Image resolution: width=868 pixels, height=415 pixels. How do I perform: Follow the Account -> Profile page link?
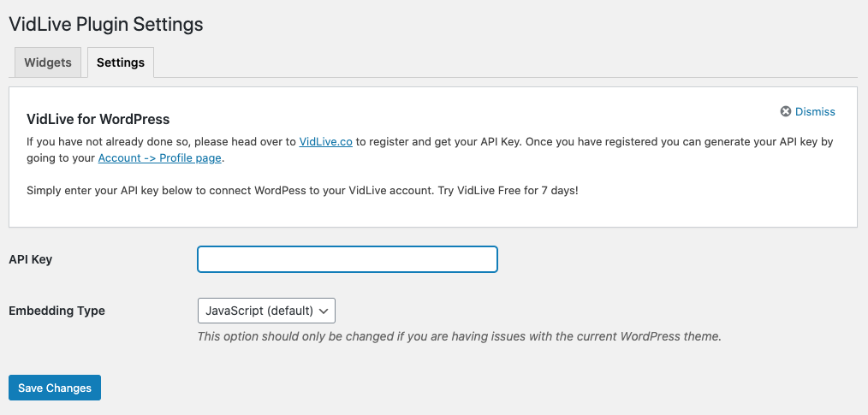coord(160,158)
